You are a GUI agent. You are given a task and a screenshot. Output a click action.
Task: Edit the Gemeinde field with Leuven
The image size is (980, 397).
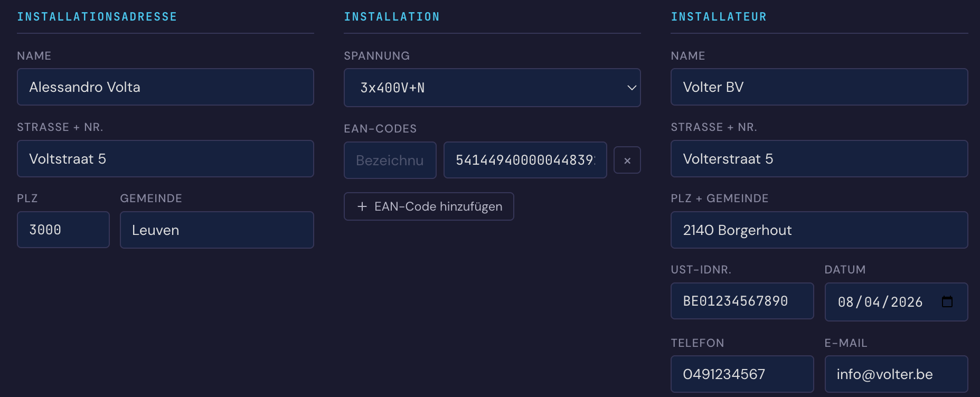217,230
